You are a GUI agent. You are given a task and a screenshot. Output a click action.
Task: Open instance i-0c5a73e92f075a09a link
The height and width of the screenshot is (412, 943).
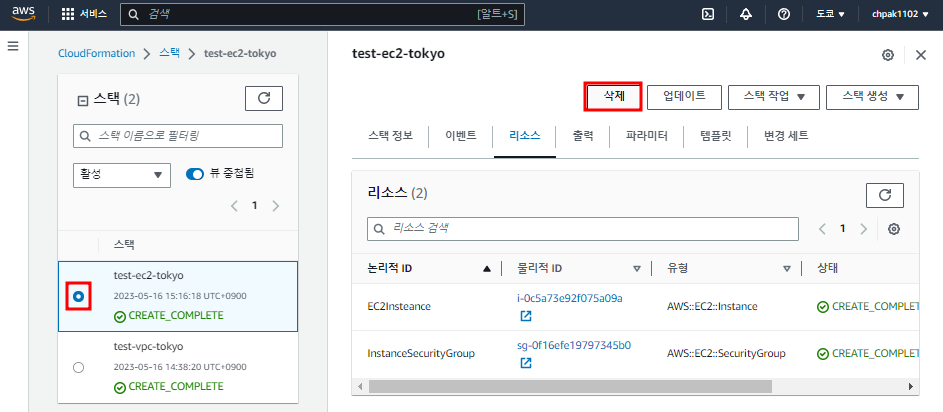tap(570, 298)
